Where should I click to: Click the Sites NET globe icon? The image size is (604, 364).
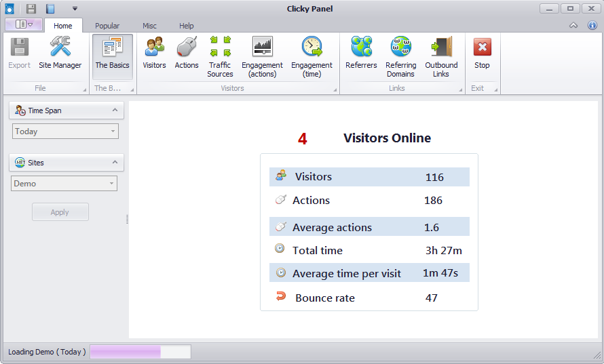tap(20, 163)
